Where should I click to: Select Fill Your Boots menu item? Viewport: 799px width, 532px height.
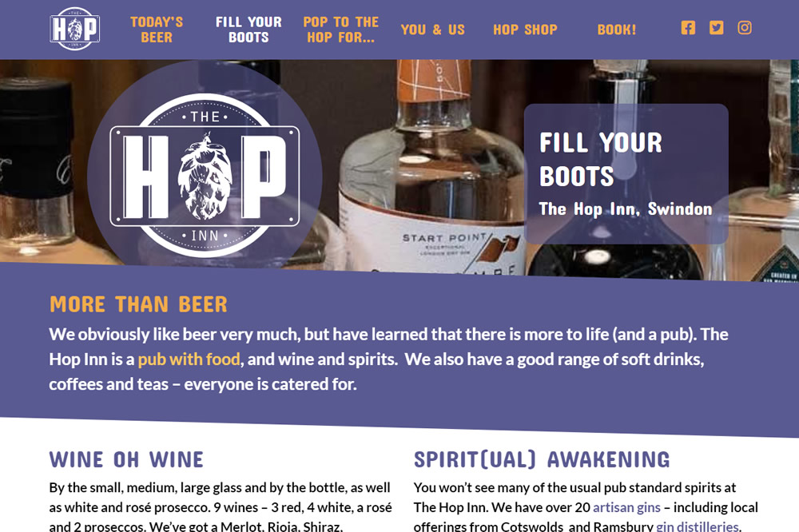248,30
